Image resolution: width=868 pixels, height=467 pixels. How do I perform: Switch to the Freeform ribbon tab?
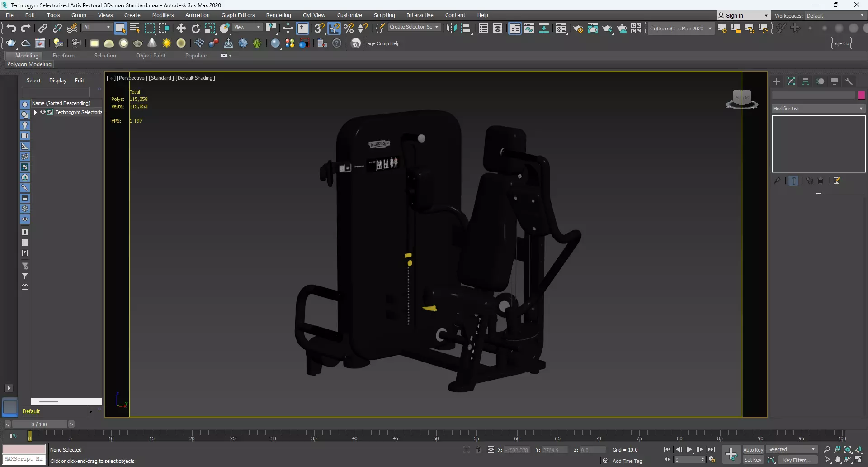point(64,56)
